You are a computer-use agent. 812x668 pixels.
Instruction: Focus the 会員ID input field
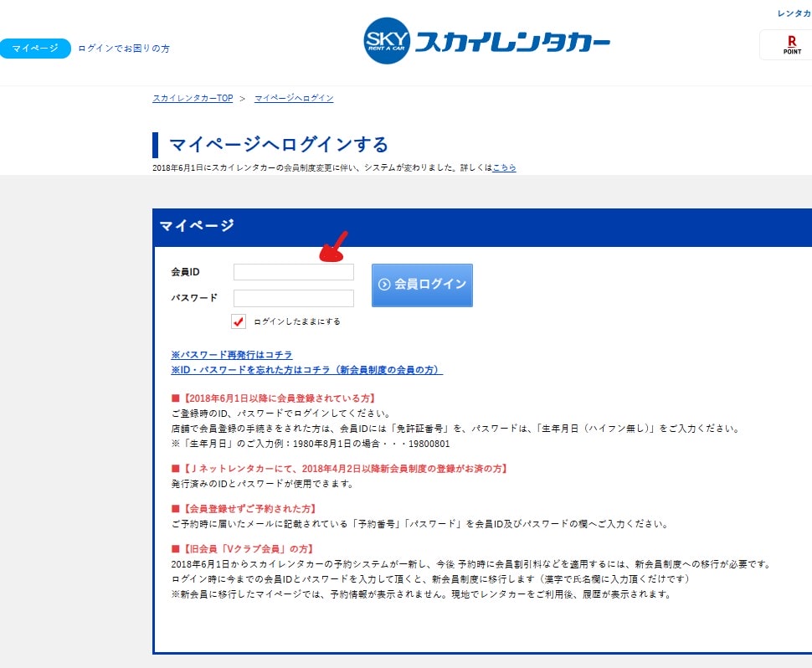pyautogui.click(x=293, y=272)
